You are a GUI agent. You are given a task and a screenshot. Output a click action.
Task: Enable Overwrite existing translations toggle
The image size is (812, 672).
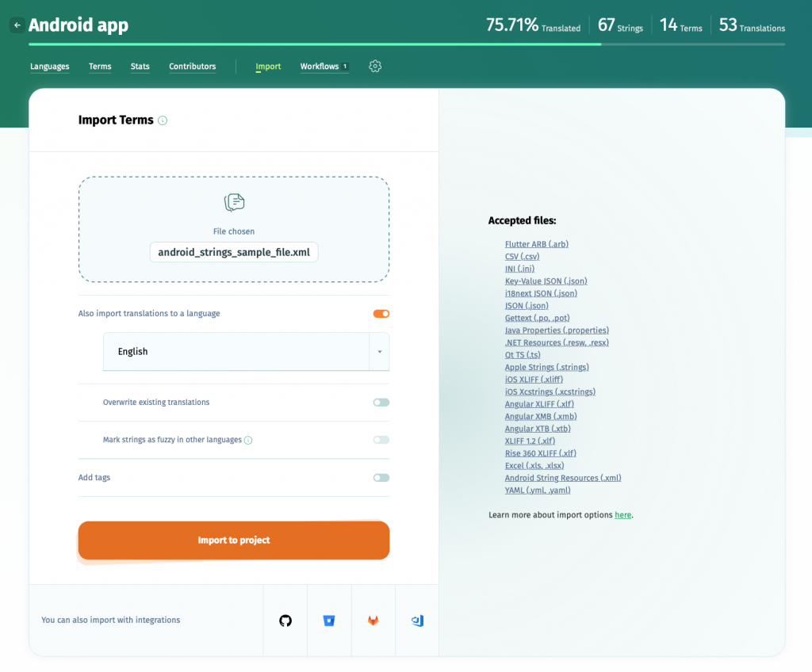(x=381, y=403)
